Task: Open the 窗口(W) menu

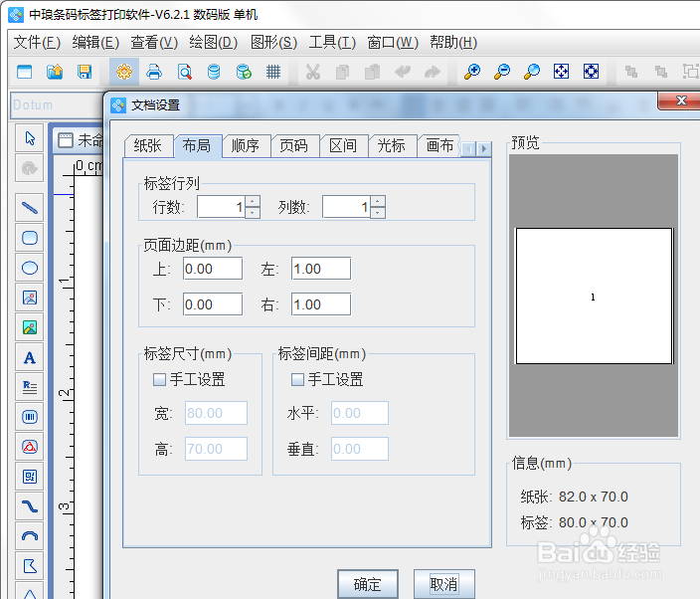Action: tap(393, 43)
